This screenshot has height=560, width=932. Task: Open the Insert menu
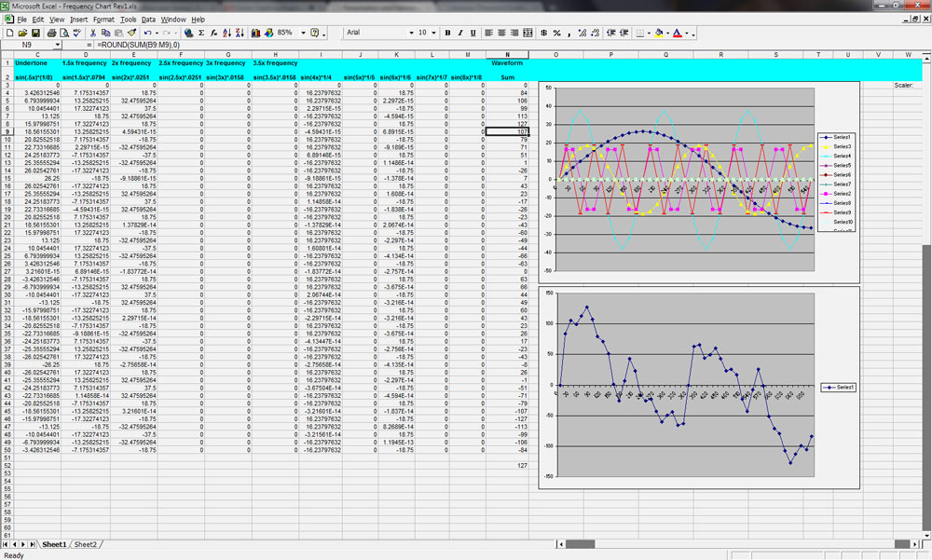pos(78,20)
